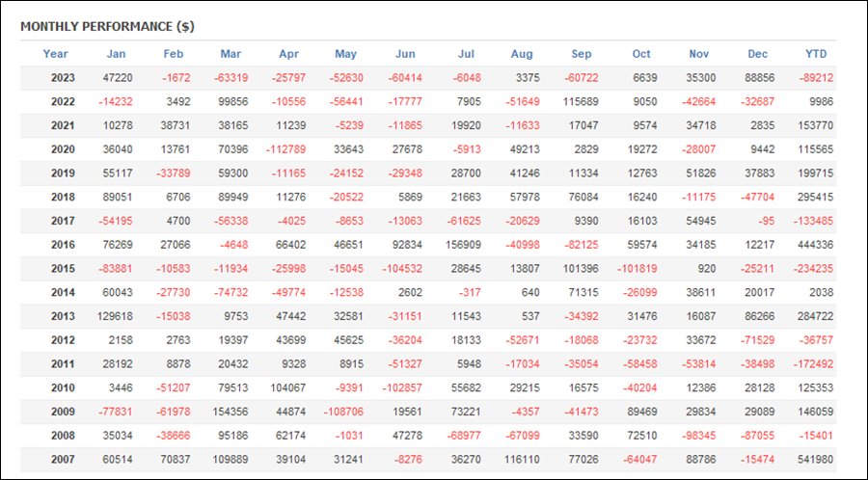Select the 2023 year row label
The height and width of the screenshot is (480, 868).
(x=63, y=78)
